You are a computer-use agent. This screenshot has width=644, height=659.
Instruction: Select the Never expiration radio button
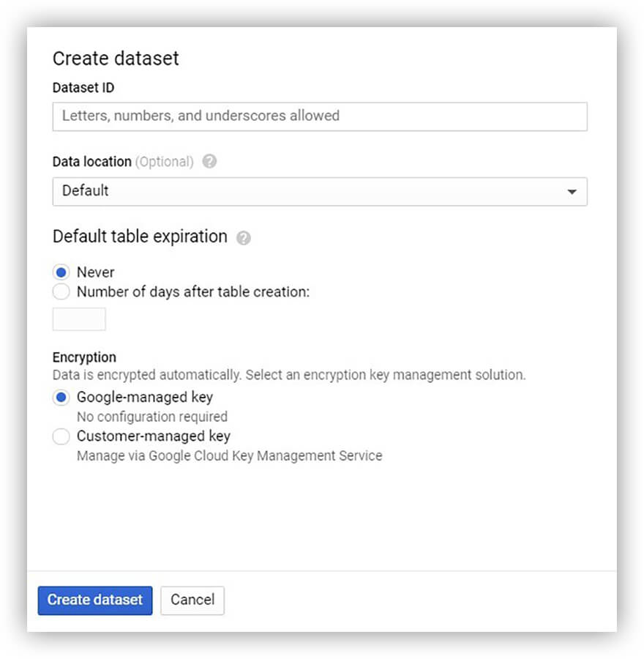tap(61, 272)
